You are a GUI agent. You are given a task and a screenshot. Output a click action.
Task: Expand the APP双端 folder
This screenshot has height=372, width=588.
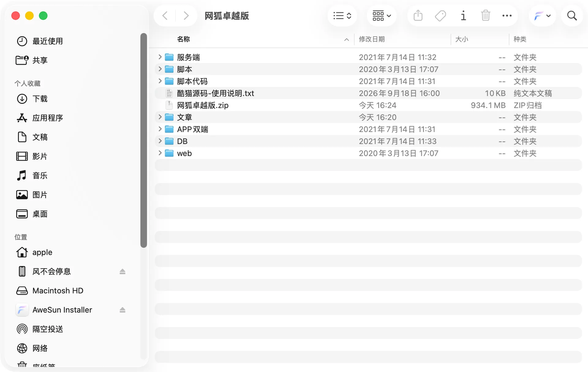pos(160,129)
